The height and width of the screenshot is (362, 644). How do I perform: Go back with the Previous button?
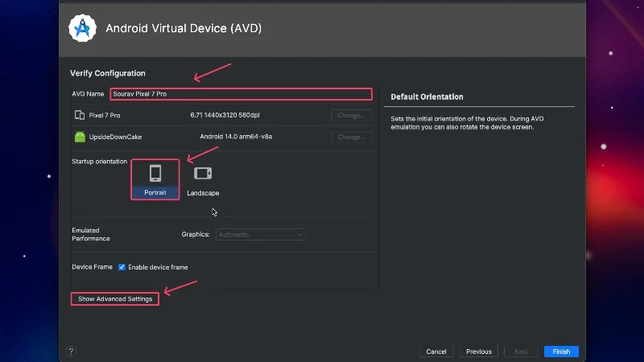pyautogui.click(x=478, y=352)
